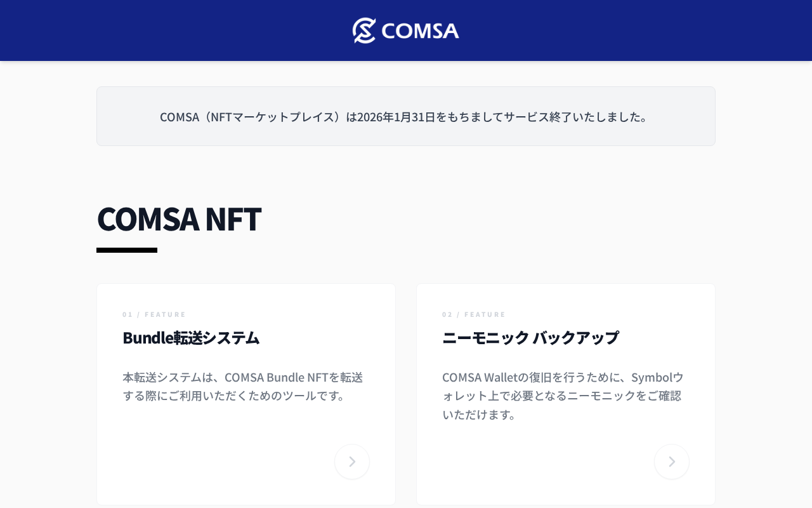Click the COMSA wordmark in header
Screen dimensions: 812x508
[x=420, y=31]
